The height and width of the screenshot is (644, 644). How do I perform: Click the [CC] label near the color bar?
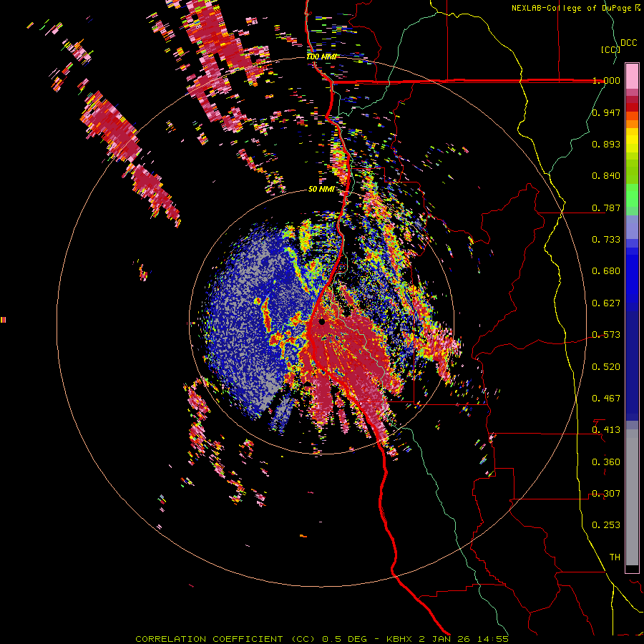click(610, 49)
